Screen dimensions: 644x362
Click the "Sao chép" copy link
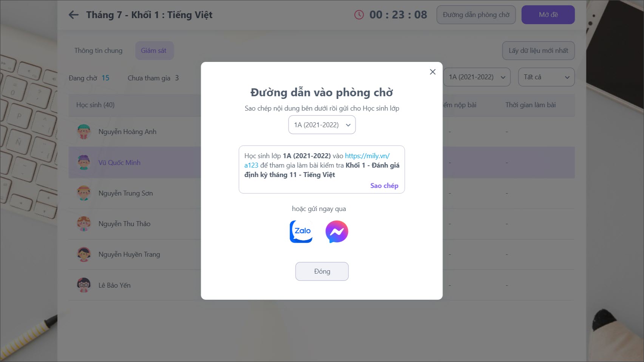(384, 186)
